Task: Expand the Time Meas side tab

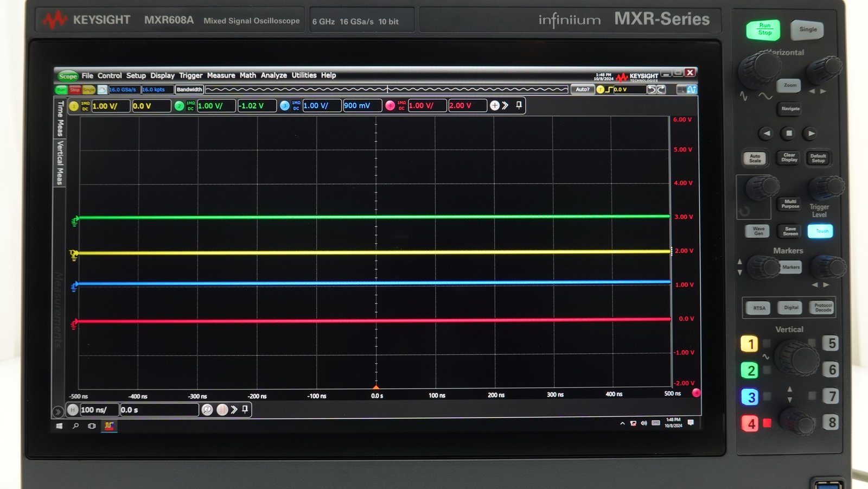Action: point(60,118)
